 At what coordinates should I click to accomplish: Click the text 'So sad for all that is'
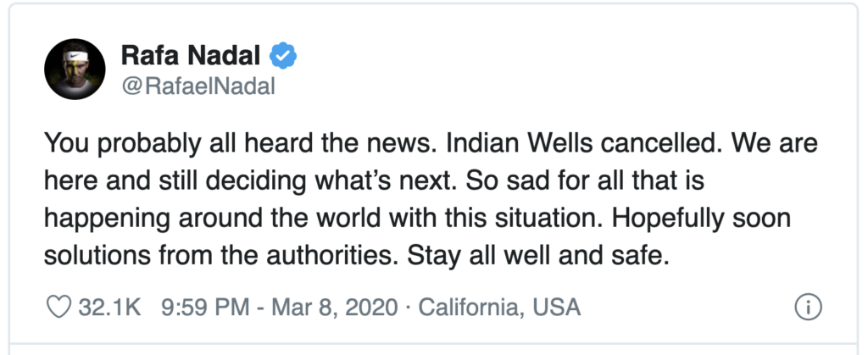point(585,180)
